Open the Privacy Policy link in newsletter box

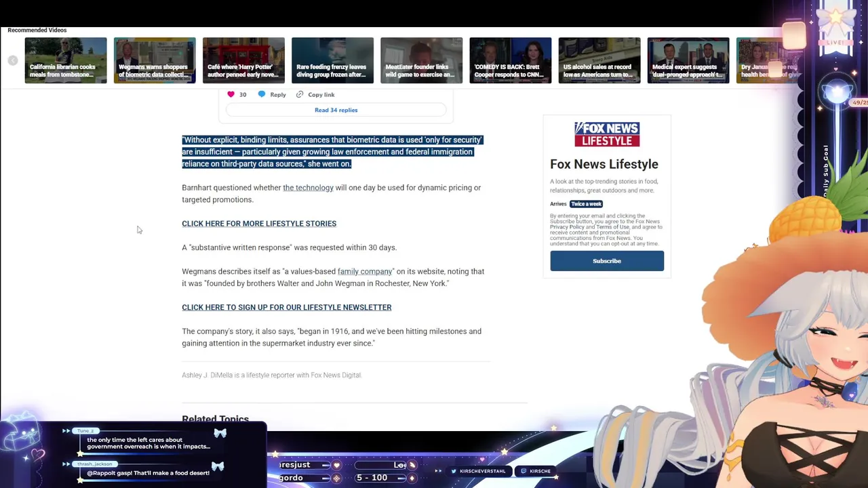coord(567,227)
